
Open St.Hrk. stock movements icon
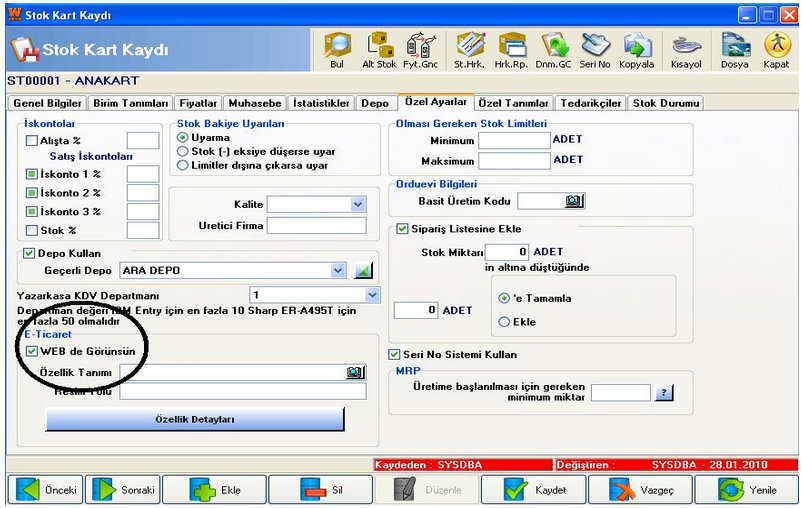[x=470, y=50]
